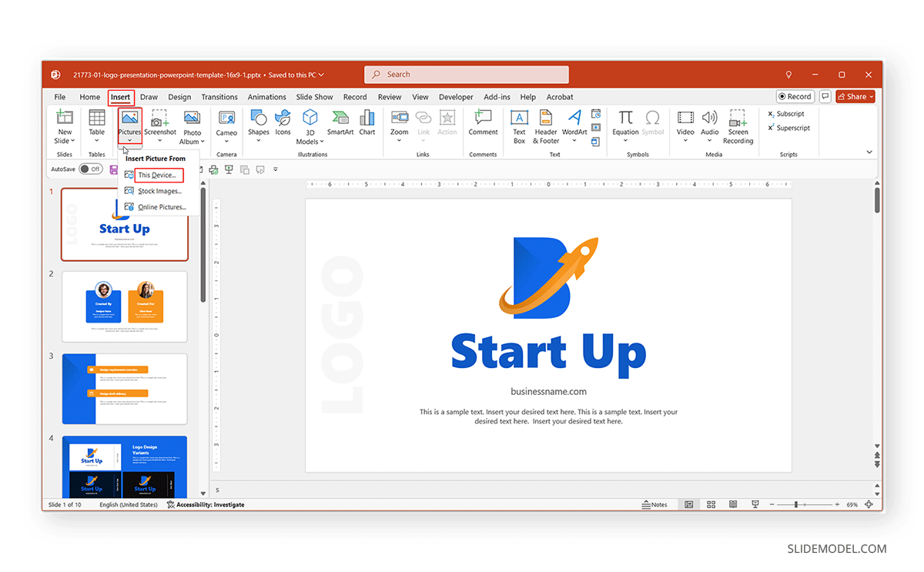
Task: Switch to the Home tab
Action: tap(90, 97)
